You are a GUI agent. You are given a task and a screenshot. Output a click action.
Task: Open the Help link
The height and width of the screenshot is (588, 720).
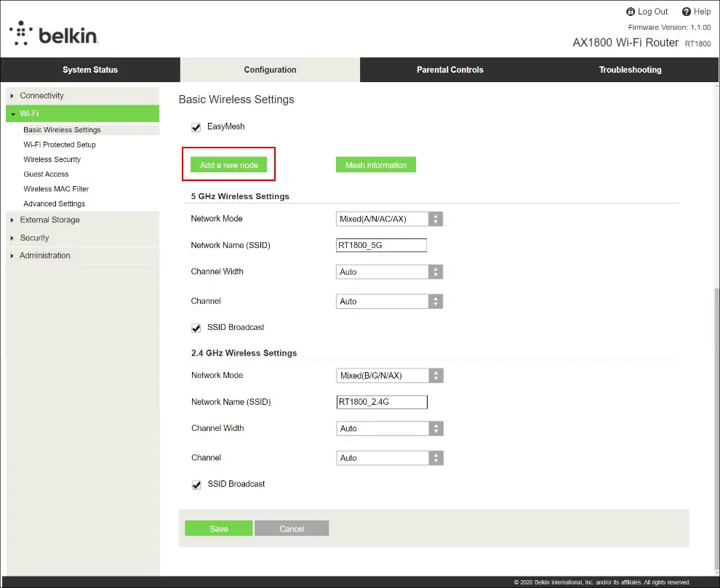(x=702, y=12)
